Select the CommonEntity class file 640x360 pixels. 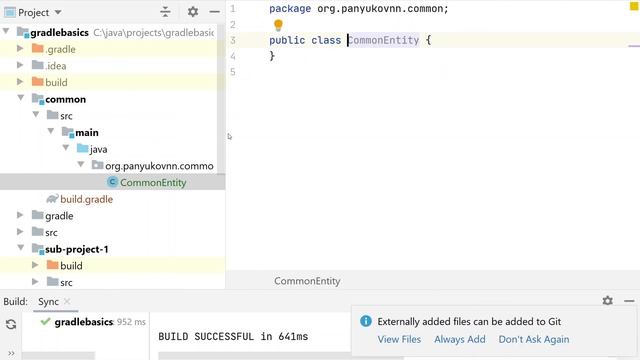click(x=153, y=182)
